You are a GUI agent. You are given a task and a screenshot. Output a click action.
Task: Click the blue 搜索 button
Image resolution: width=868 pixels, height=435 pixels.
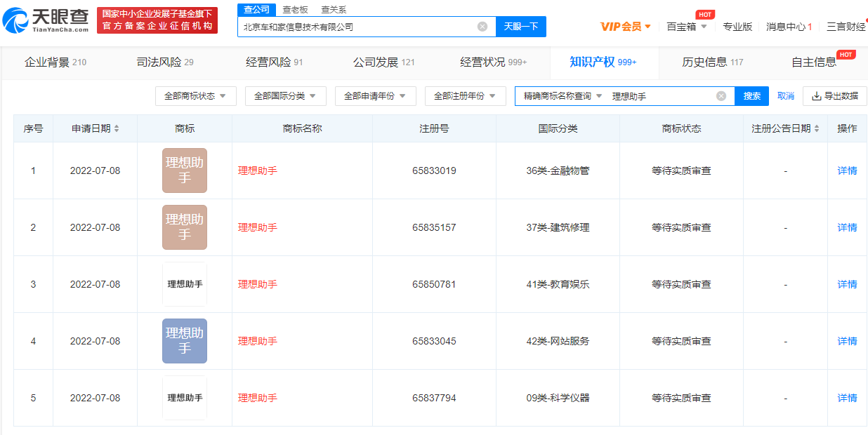[x=752, y=96]
